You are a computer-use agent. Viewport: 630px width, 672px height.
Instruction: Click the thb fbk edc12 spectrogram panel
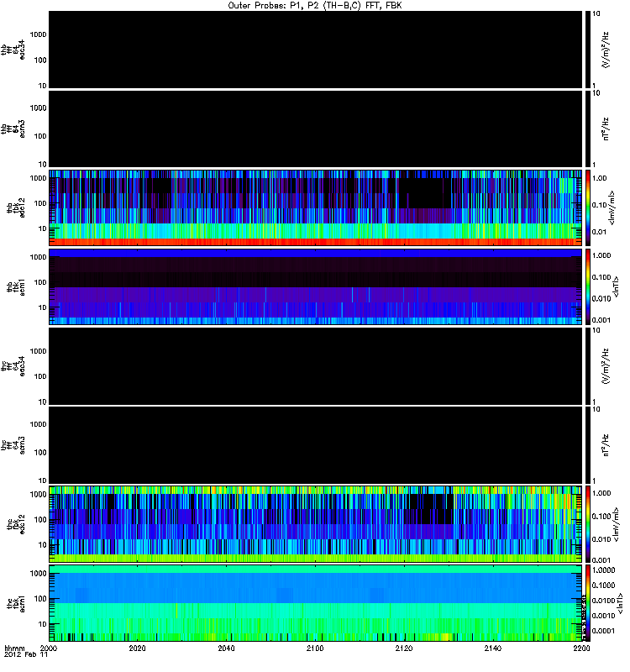[x=315, y=207]
